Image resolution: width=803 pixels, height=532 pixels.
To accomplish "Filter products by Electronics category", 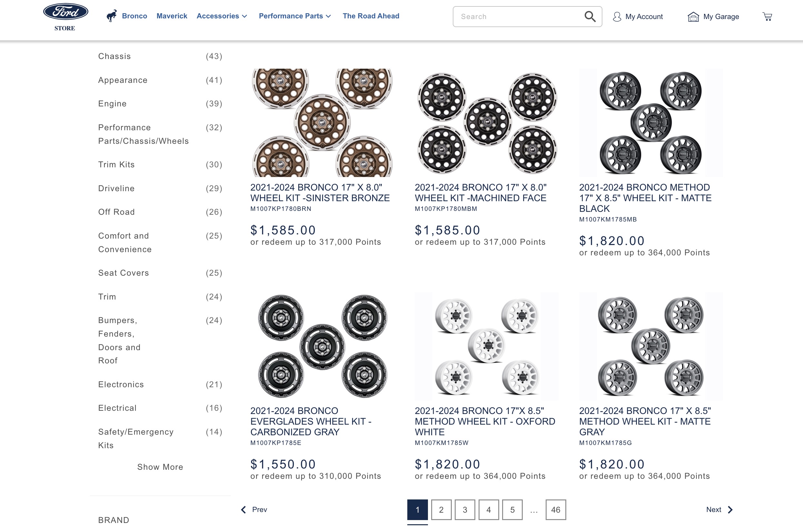I will (x=121, y=384).
